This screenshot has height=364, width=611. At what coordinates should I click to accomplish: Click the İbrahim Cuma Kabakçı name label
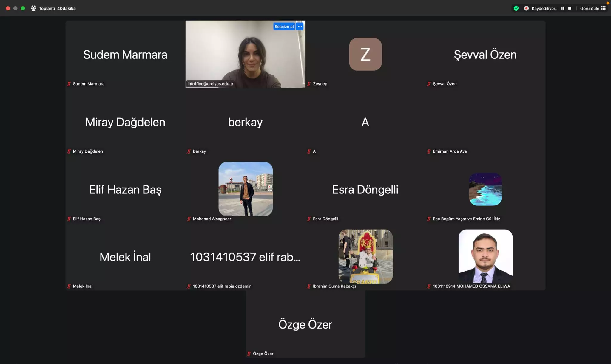pyautogui.click(x=334, y=286)
